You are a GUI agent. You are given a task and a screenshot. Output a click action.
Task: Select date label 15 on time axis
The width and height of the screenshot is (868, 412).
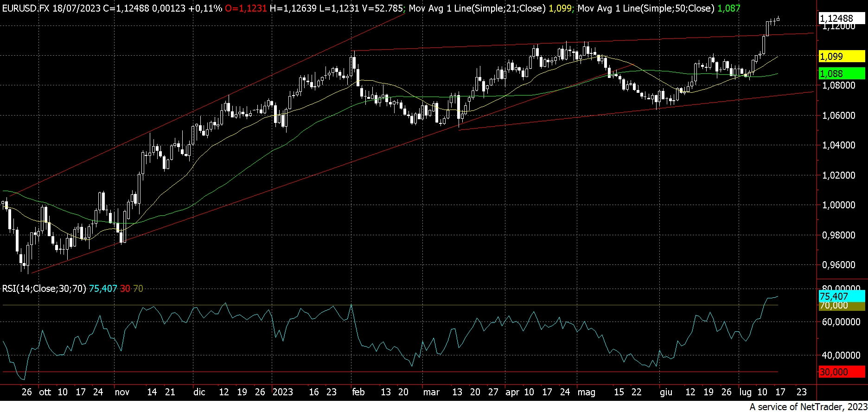point(619,392)
